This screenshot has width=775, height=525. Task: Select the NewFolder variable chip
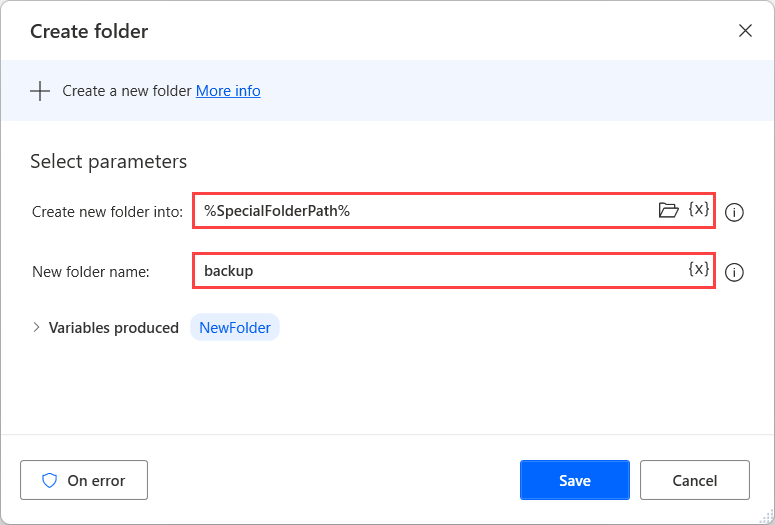click(x=235, y=327)
